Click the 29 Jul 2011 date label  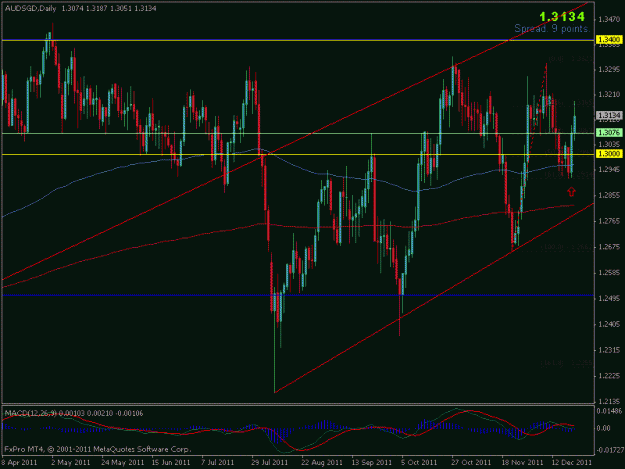[x=269, y=463]
